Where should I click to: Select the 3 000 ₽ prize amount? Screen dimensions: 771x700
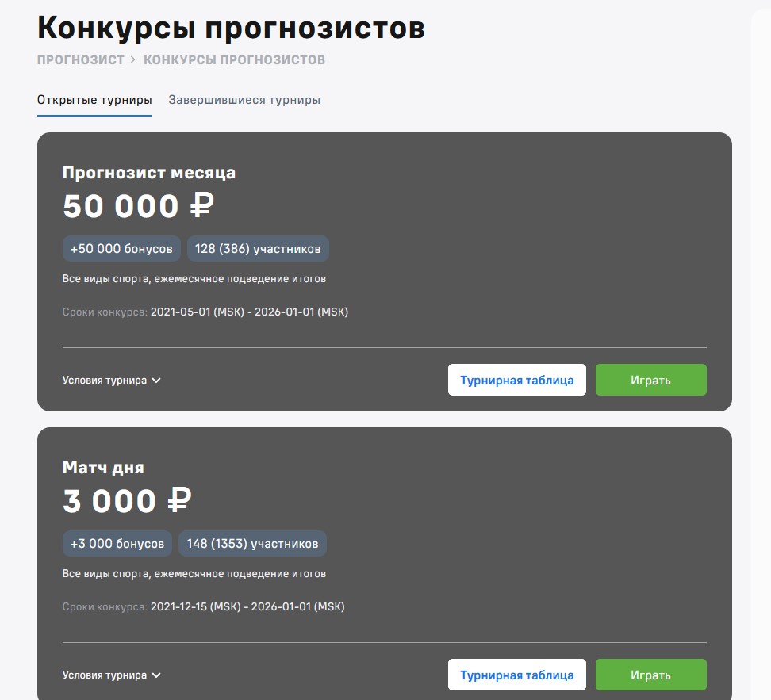pyautogui.click(x=125, y=501)
